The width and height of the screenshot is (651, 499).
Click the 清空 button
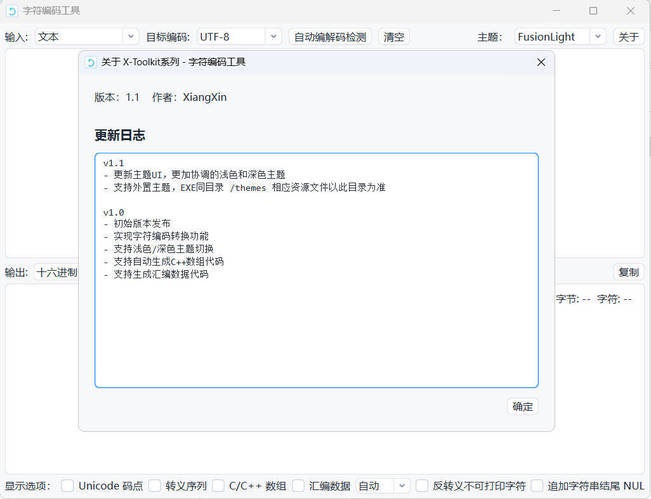(x=394, y=37)
